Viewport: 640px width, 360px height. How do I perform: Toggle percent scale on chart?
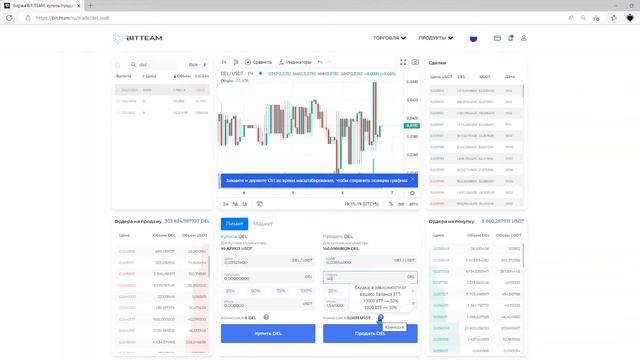tap(391, 204)
